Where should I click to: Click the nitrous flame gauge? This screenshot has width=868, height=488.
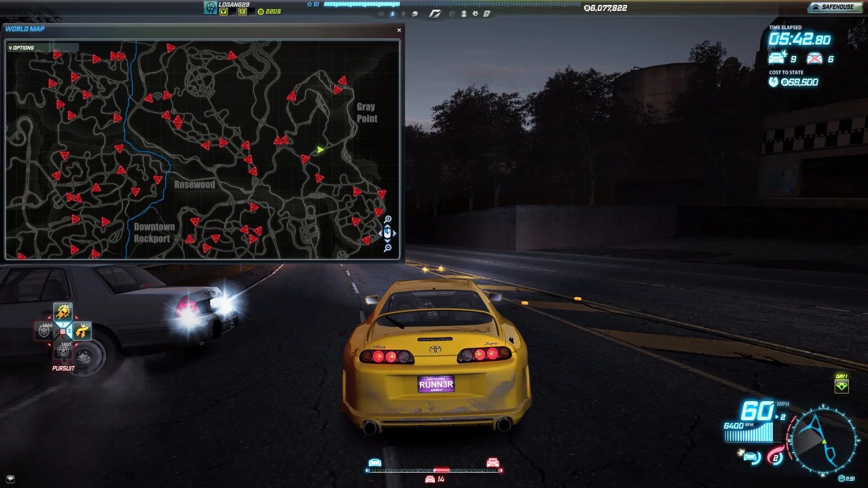775,455
